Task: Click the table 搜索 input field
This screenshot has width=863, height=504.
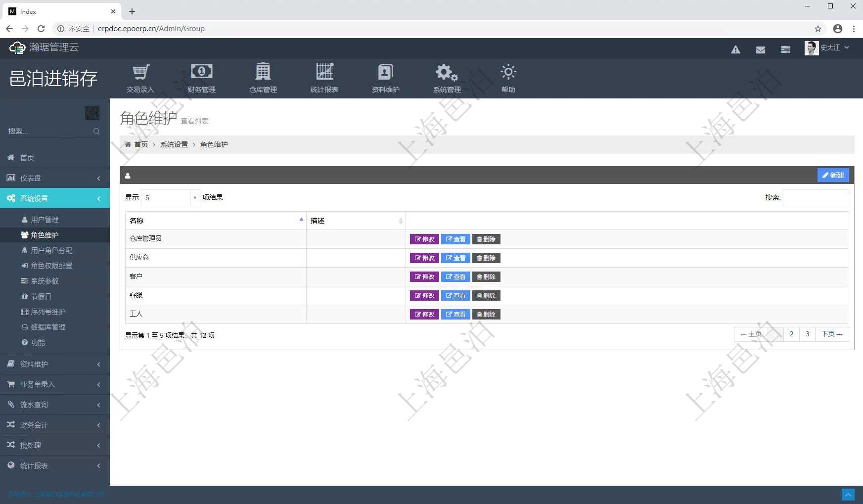Action: tap(816, 198)
